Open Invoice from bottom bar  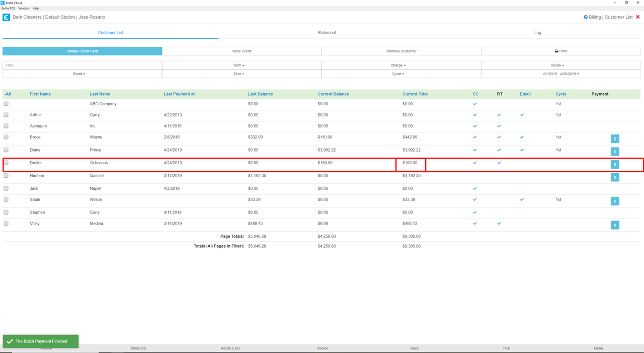click(x=323, y=348)
